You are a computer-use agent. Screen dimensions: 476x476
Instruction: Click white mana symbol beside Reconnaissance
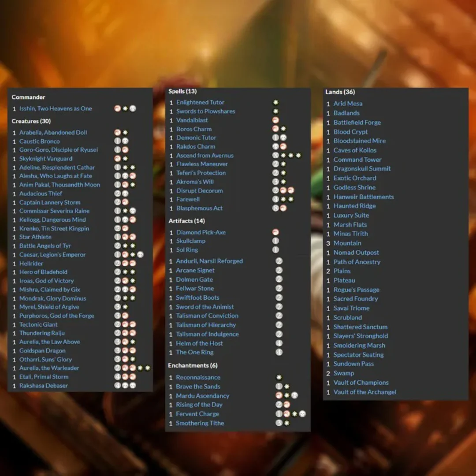tap(279, 377)
